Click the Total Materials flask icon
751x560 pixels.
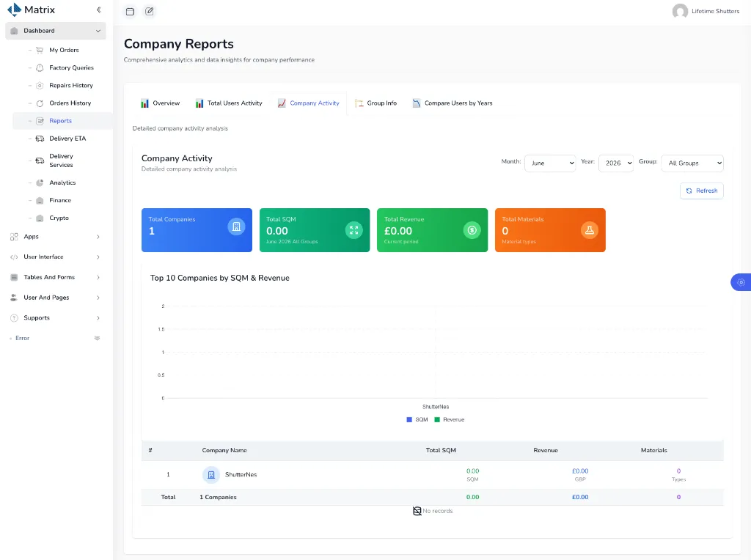[590, 230]
